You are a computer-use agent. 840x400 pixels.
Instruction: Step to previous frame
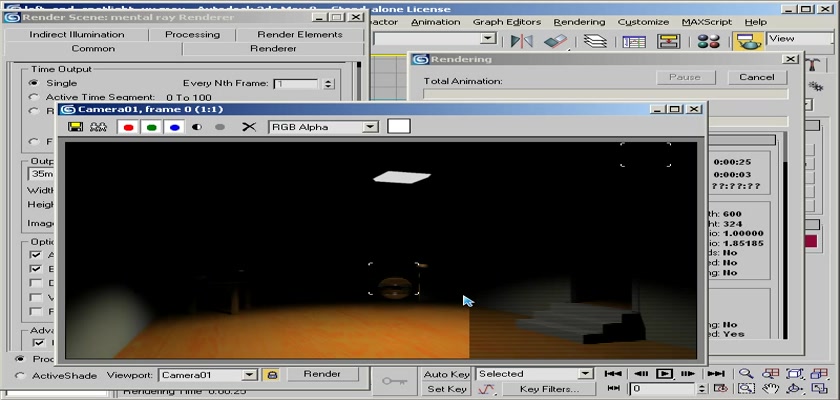[x=641, y=374]
